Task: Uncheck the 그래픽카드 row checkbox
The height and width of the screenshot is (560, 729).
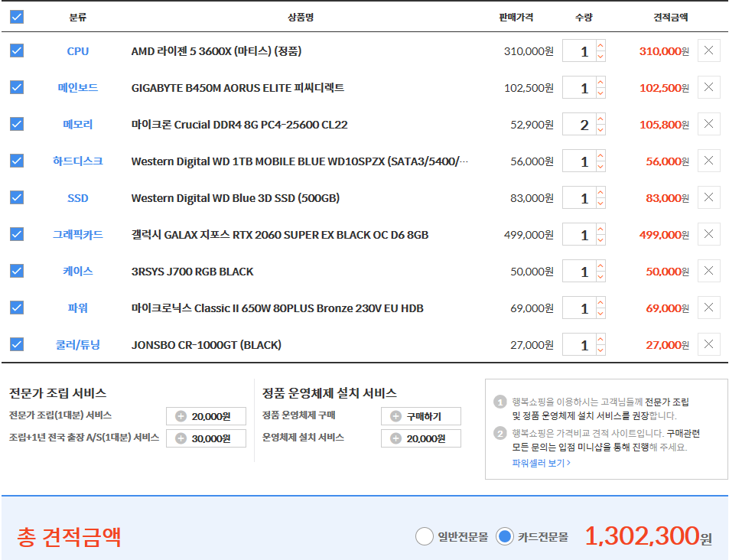Action: click(x=17, y=234)
